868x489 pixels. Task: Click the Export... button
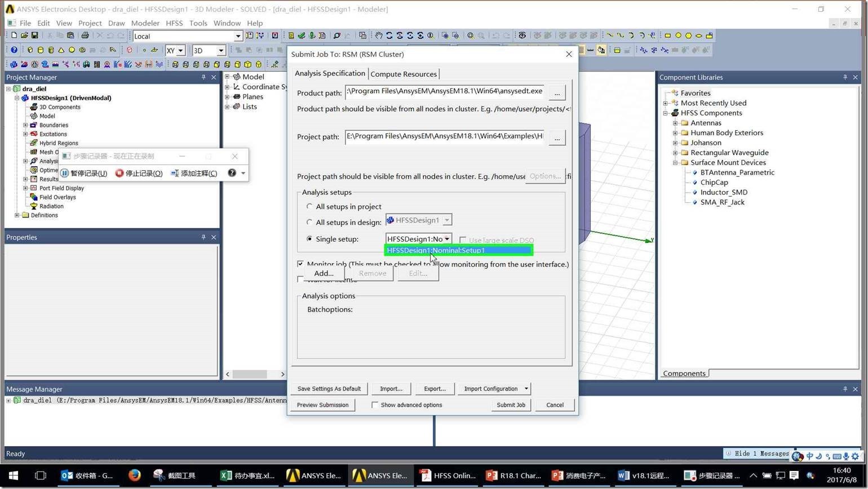[435, 389]
